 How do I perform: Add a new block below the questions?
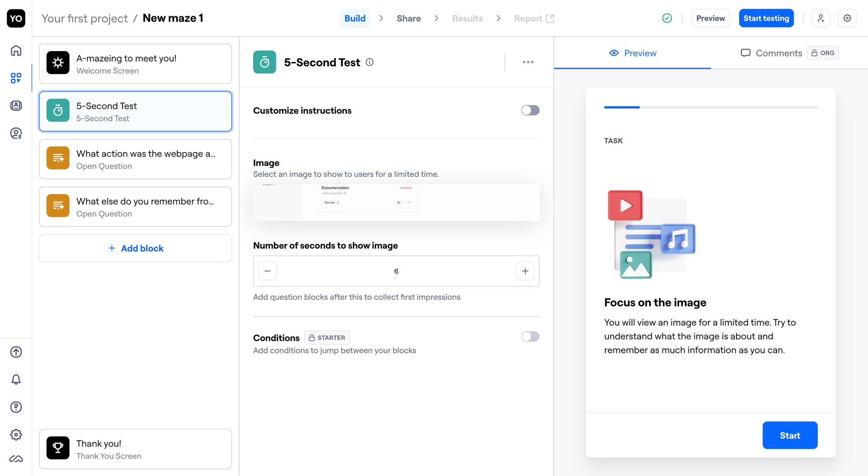point(135,248)
